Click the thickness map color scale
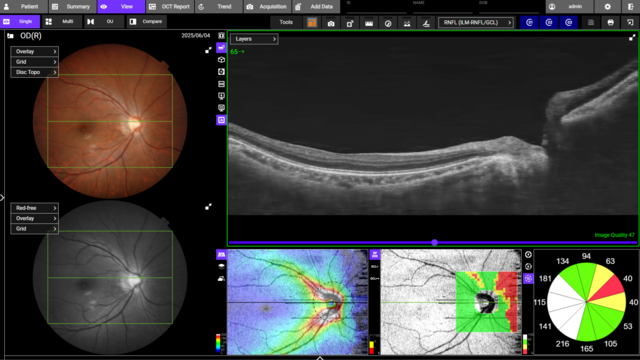This screenshot has height=360, width=640. pyautogui.click(x=218, y=343)
